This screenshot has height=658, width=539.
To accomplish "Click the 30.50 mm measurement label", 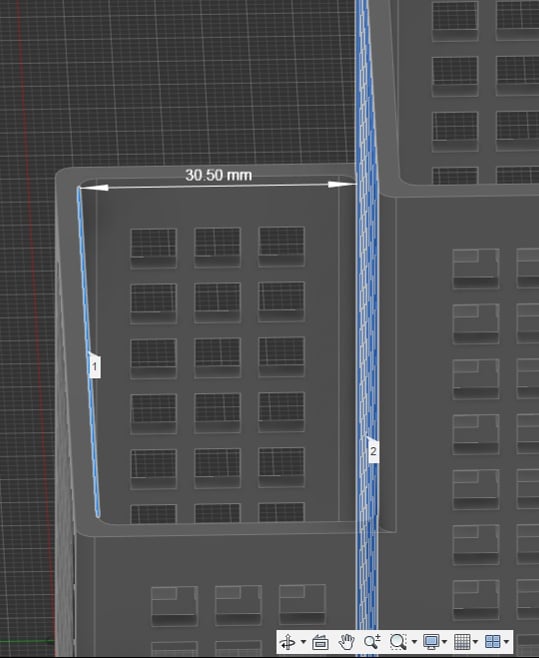I will [219, 175].
